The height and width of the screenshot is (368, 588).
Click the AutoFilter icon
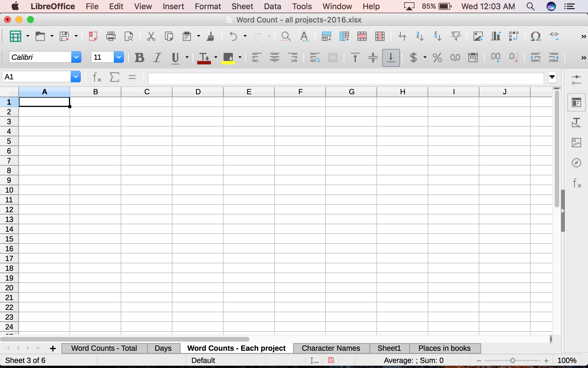pos(456,36)
